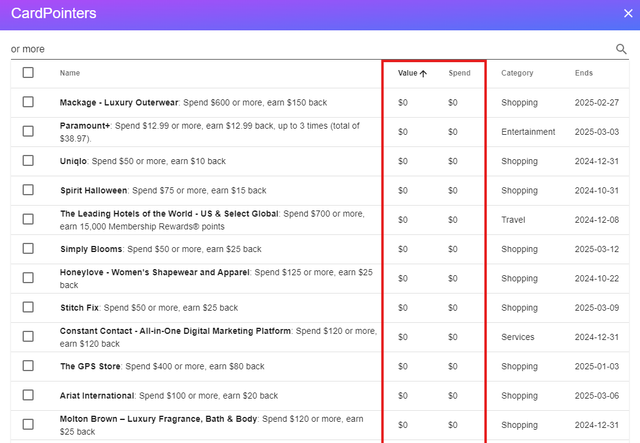Viewport: 640px width, 443px height.
Task: Select the Simply Blooms checkbox
Action: 28,249
